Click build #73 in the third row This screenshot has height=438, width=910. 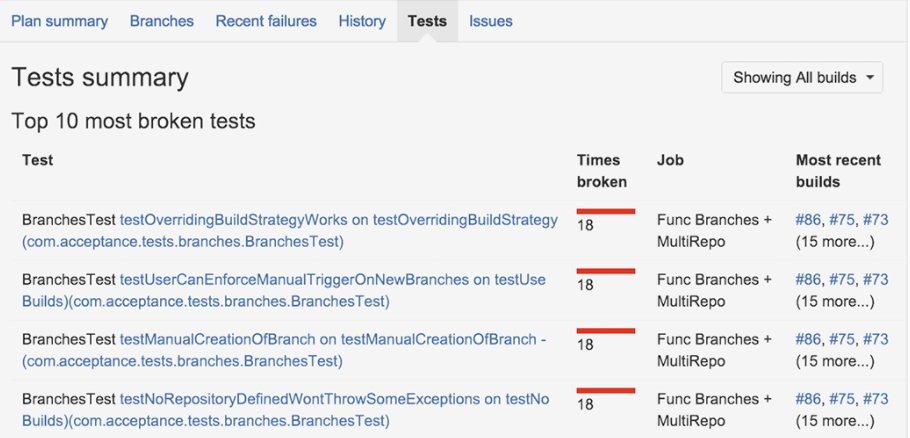[875, 340]
